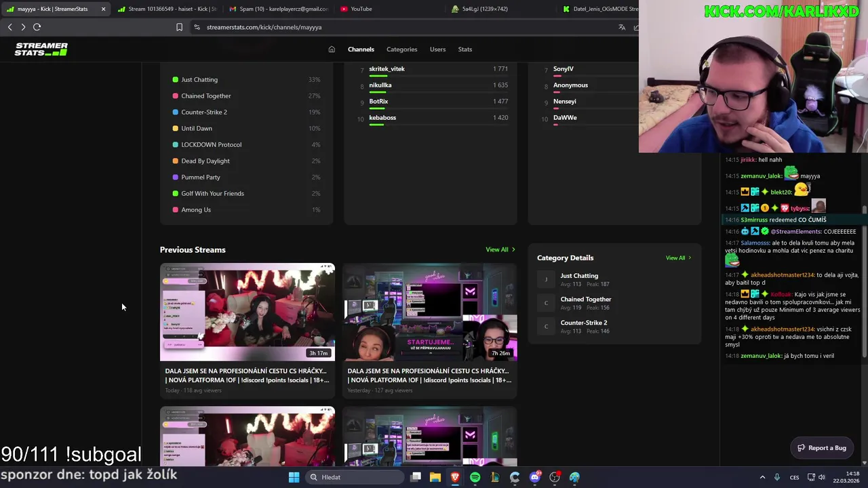Go back with the browser back arrow
The image size is (868, 488).
(10, 27)
